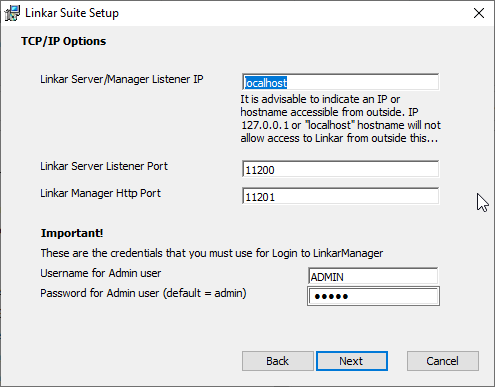Go Back to the previous setup step

(x=278, y=361)
